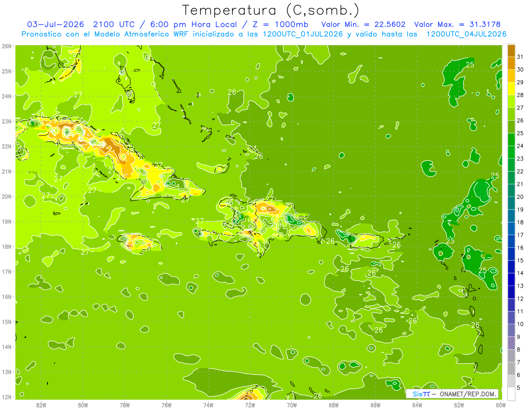The image size is (532, 411).
Task: Select the "Z = 1000mb" pressure level text
Action: tap(280, 24)
